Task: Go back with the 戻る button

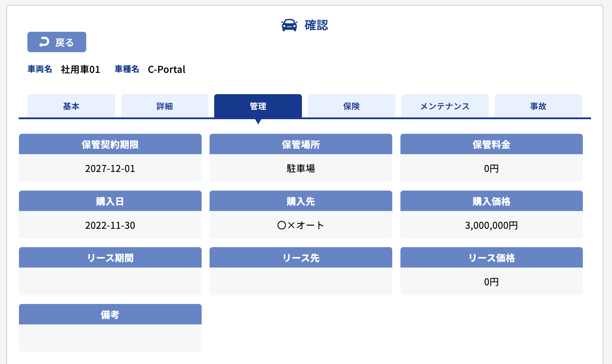Action: tap(57, 42)
